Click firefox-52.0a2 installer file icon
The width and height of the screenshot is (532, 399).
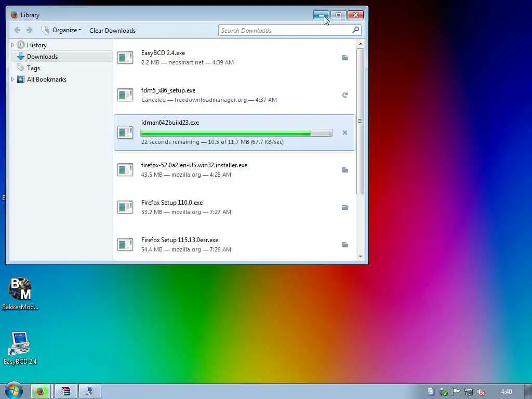coord(125,170)
